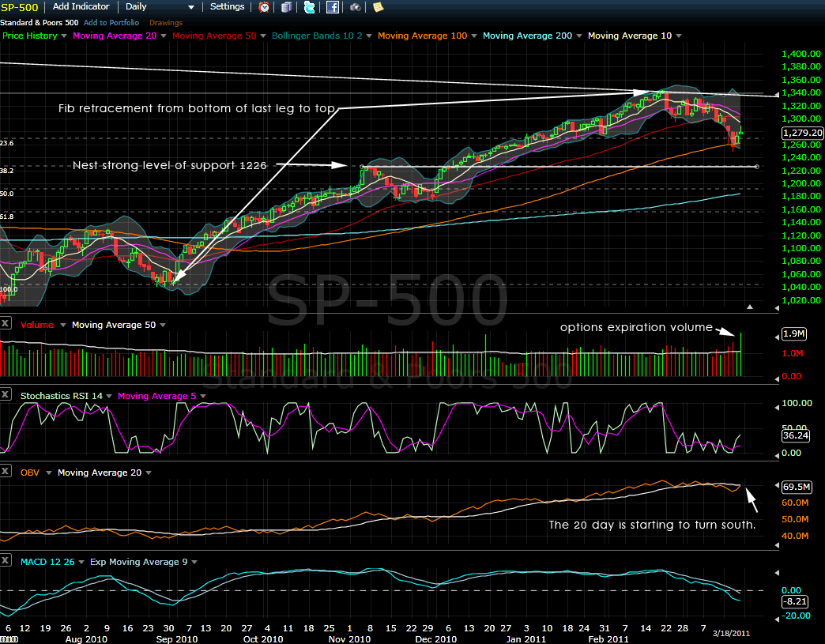Expand Moving Average 50 price dropdown arrow
This screenshot has height=644, width=825.
click(x=262, y=36)
